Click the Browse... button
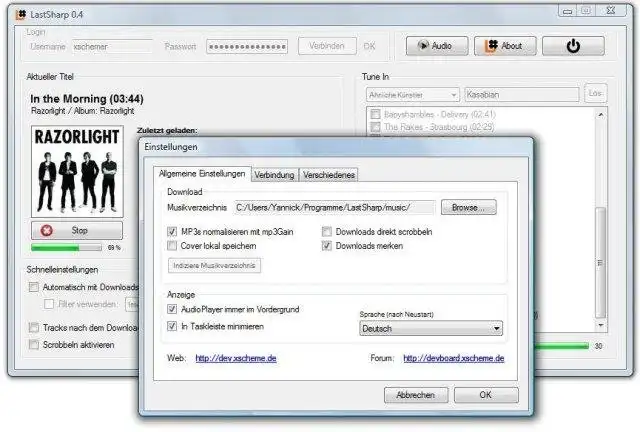The width and height of the screenshot is (640, 432). point(469,207)
